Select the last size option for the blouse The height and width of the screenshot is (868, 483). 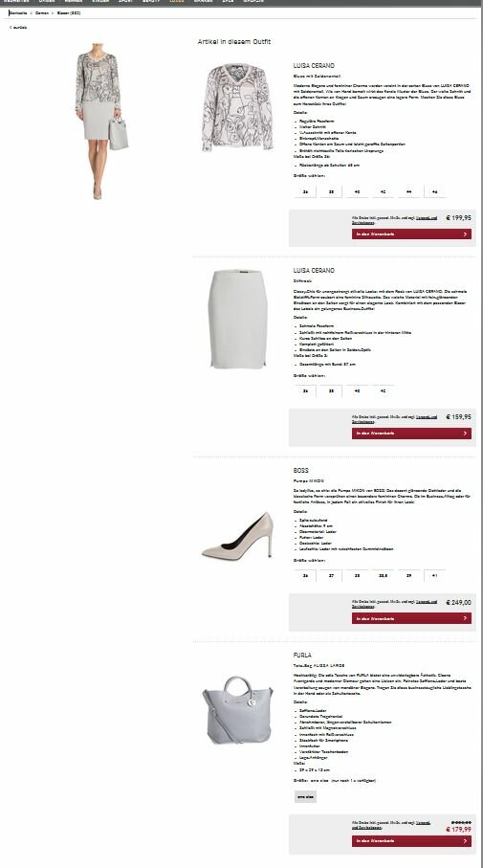435,192
